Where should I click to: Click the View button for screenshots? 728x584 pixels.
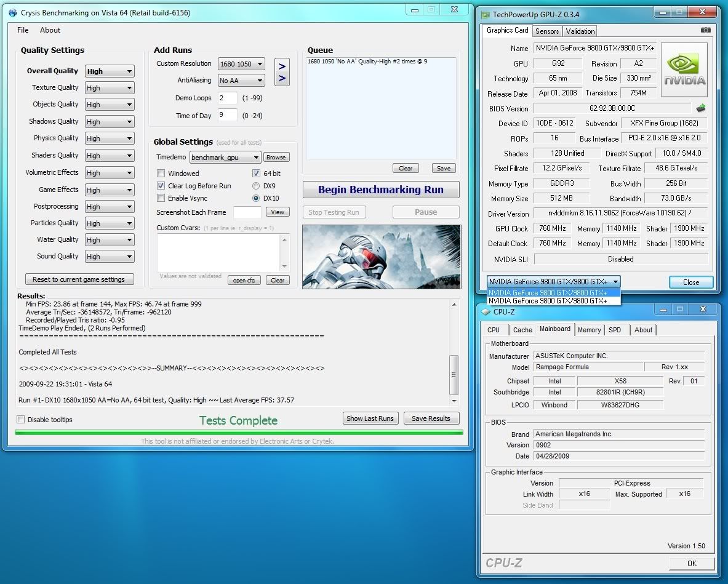[x=278, y=212]
